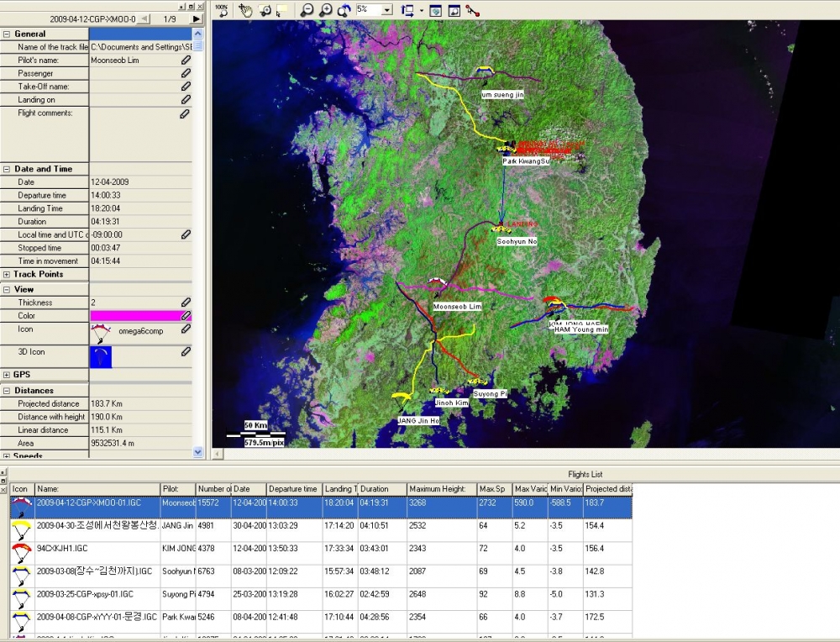The image size is (840, 642).
Task: Click the 100% zoom icon
Action: tap(221, 9)
